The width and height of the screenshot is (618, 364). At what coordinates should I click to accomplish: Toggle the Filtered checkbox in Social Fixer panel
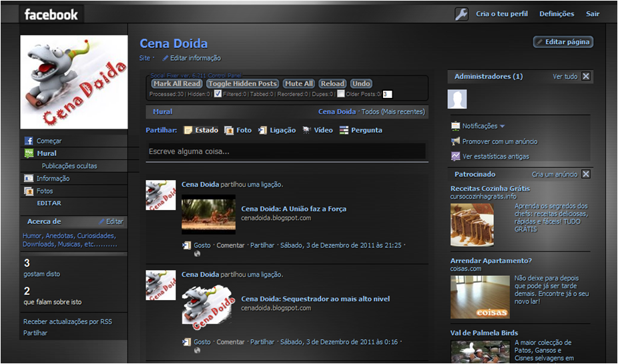(218, 93)
